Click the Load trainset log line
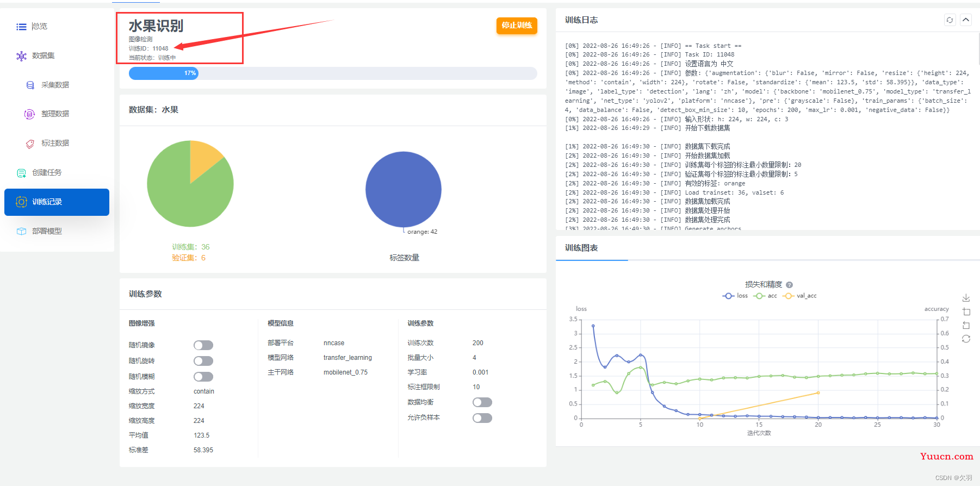980x486 pixels. click(x=674, y=192)
